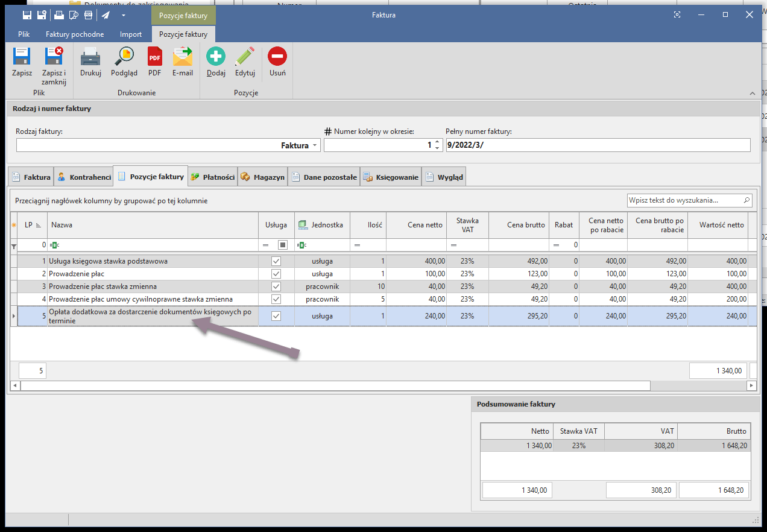
Task: Add new position with Dodaj
Action: [215, 57]
